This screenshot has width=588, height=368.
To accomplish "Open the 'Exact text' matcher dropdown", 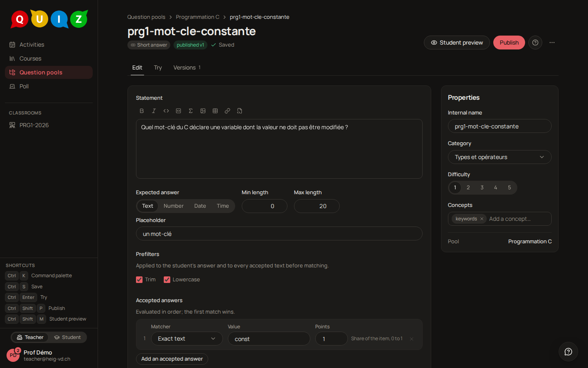I will tap(187, 339).
